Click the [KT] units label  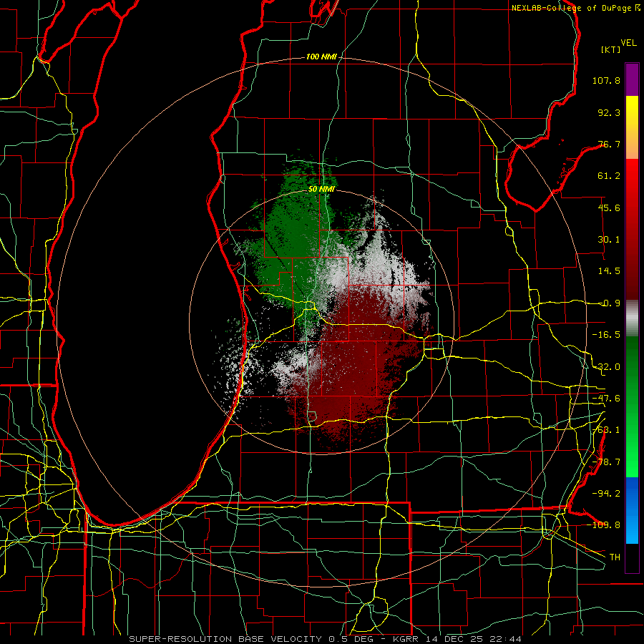(x=610, y=49)
